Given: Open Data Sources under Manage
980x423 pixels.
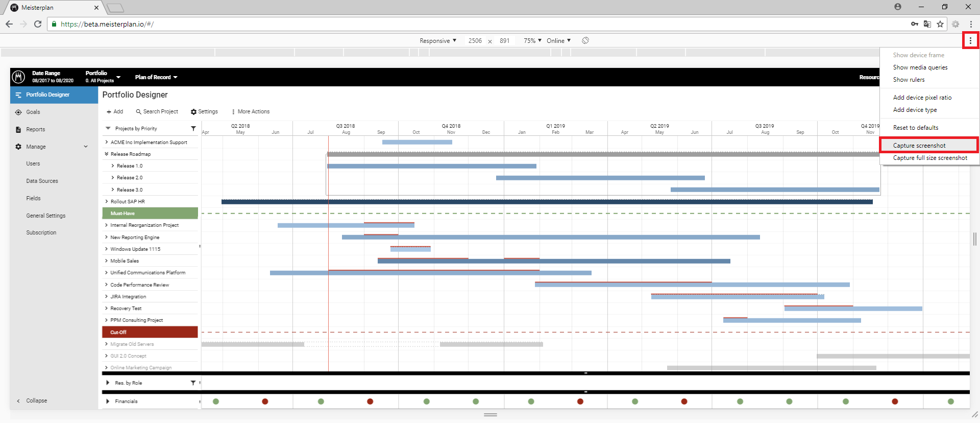Looking at the screenshot, I should [42, 181].
